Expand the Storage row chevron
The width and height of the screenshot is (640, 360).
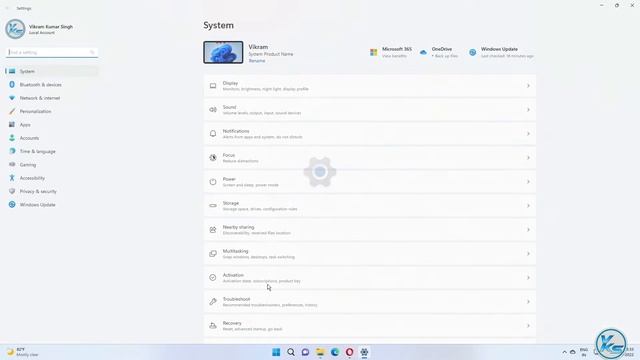pos(528,206)
